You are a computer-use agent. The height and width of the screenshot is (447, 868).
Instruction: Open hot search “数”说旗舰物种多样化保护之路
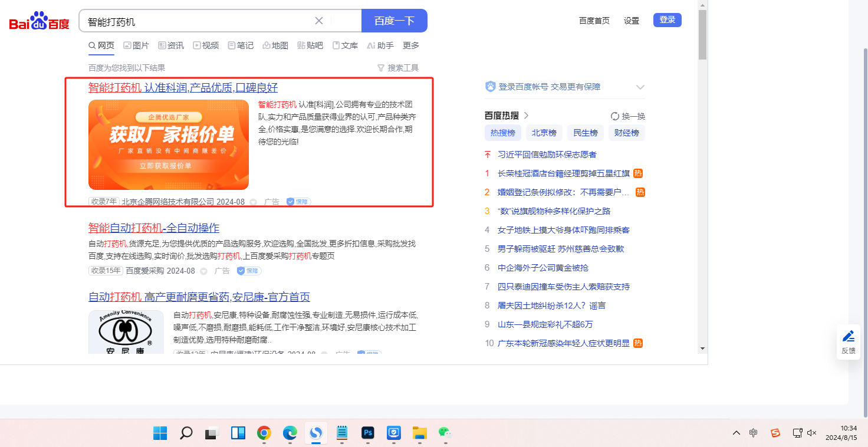(554, 211)
